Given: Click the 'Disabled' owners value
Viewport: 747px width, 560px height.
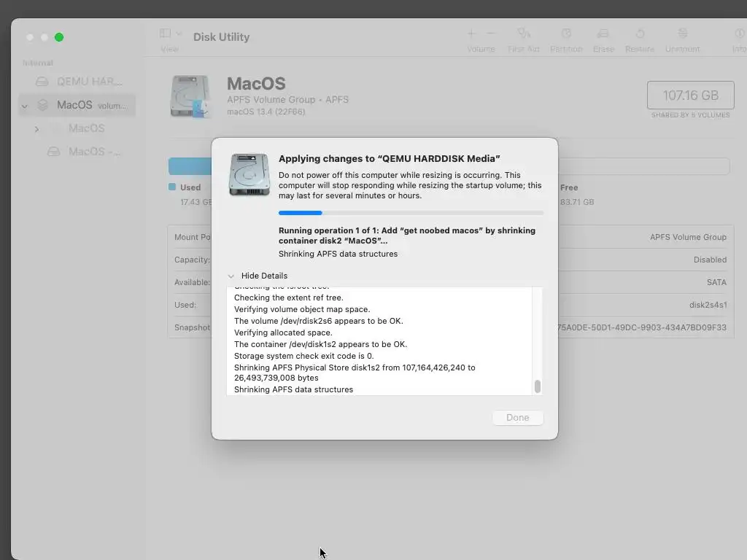Looking at the screenshot, I should point(710,260).
